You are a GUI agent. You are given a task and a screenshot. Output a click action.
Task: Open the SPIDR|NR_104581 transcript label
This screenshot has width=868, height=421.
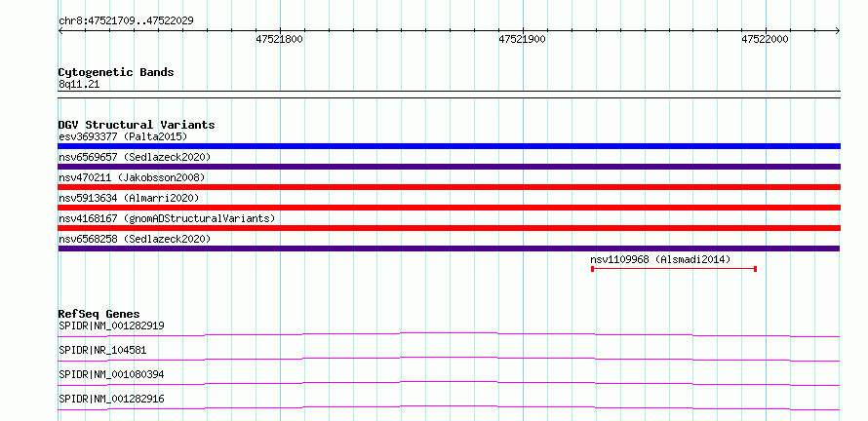[102, 350]
